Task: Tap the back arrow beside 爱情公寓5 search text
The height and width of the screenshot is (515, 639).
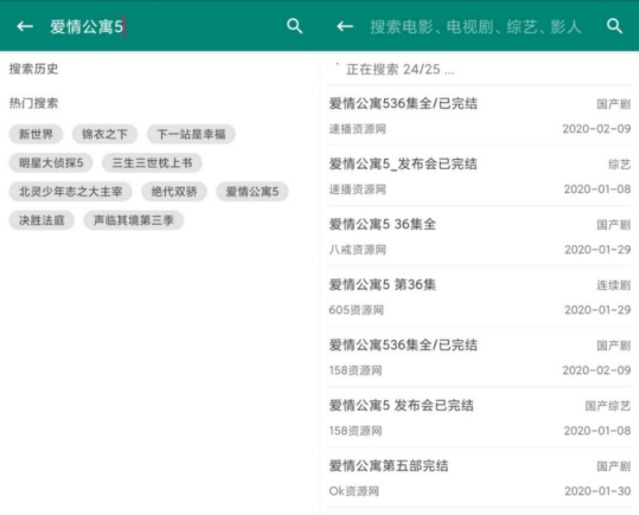Action: (x=25, y=26)
